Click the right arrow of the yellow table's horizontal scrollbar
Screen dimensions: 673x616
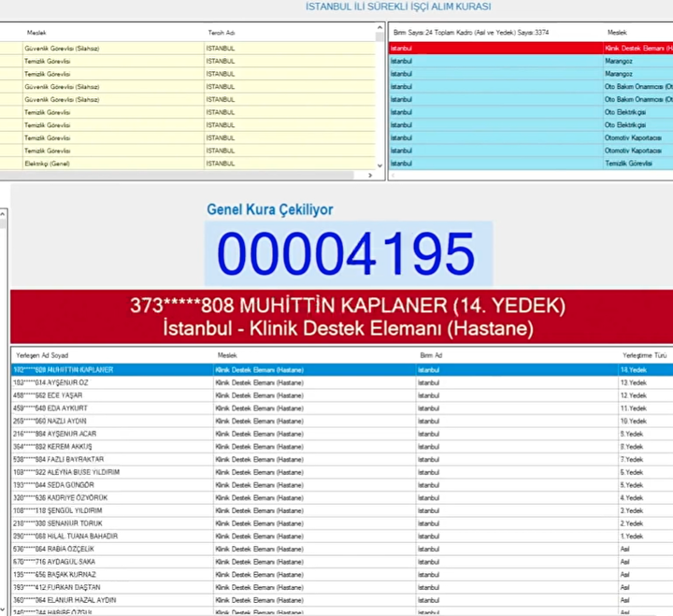tap(370, 175)
